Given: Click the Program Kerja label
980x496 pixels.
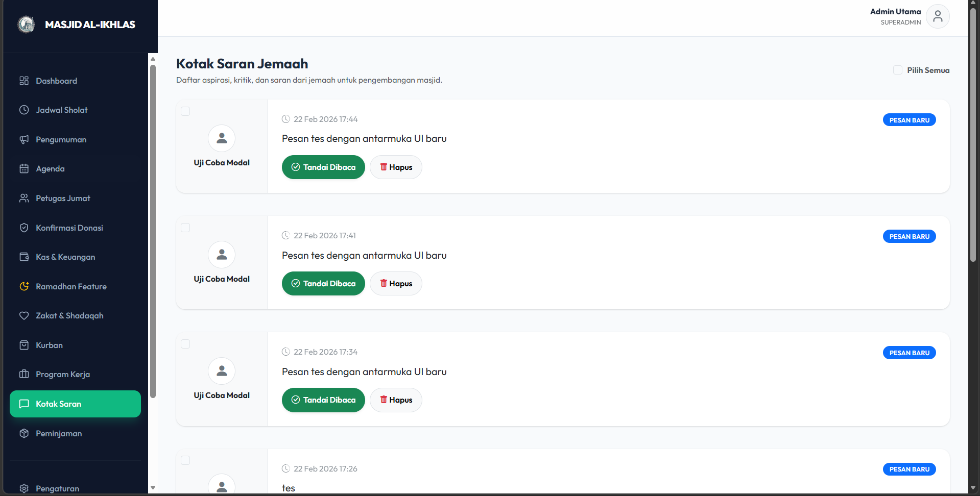Looking at the screenshot, I should point(63,374).
